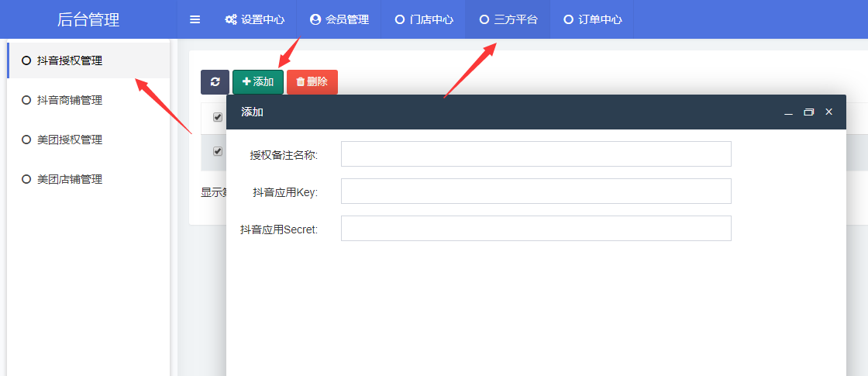Screen dimensions: 868x376
Task: Click the 抖音应用Secret input field
Action: click(536, 228)
